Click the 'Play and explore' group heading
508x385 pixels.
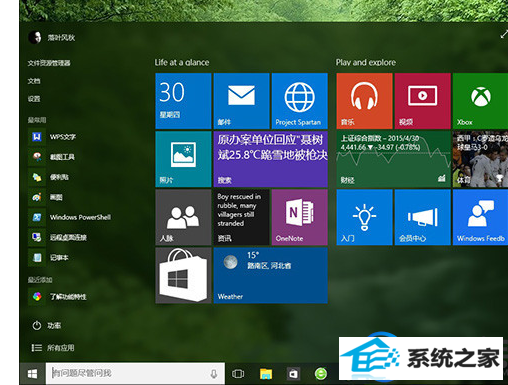click(366, 62)
